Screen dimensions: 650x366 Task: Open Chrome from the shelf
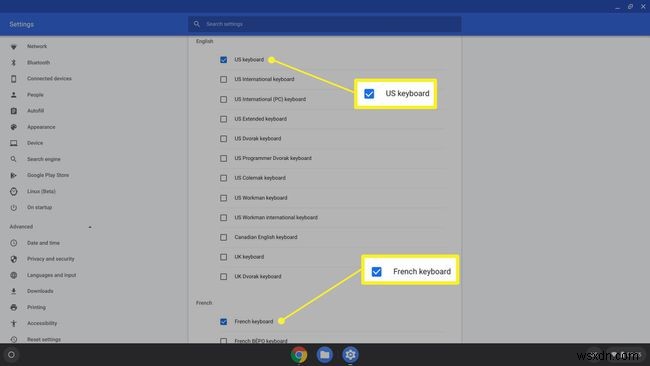[299, 355]
